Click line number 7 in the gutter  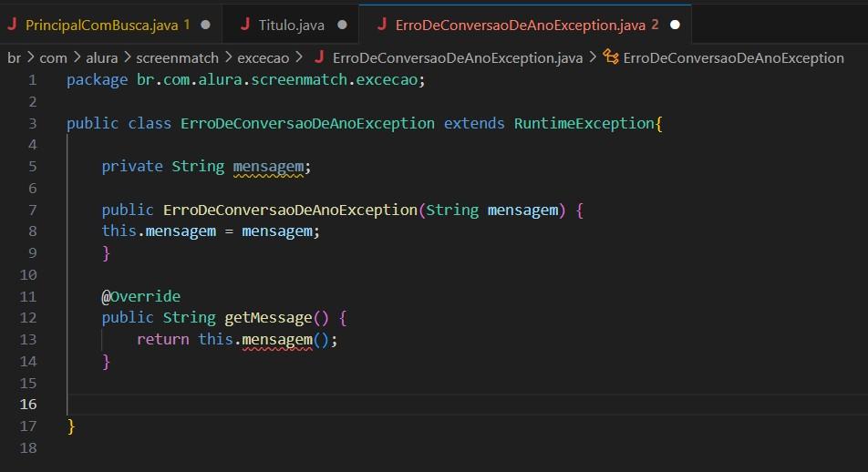[x=33, y=210]
